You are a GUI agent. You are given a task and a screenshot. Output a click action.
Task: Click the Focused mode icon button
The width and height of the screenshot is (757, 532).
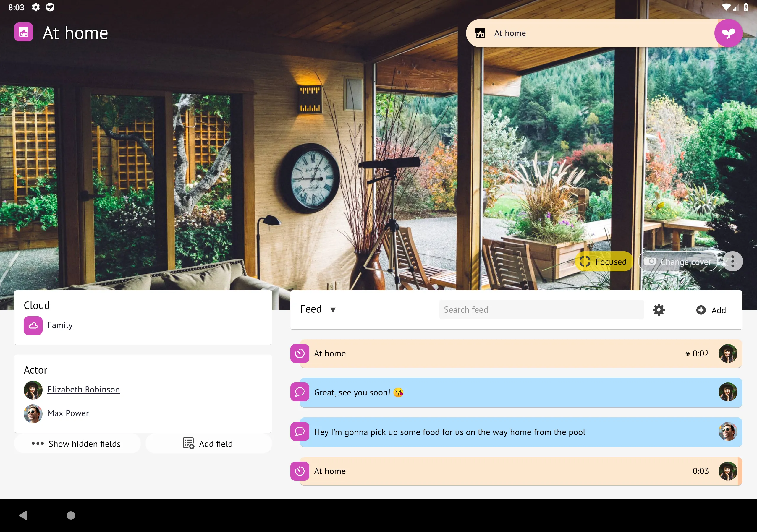[x=585, y=262]
